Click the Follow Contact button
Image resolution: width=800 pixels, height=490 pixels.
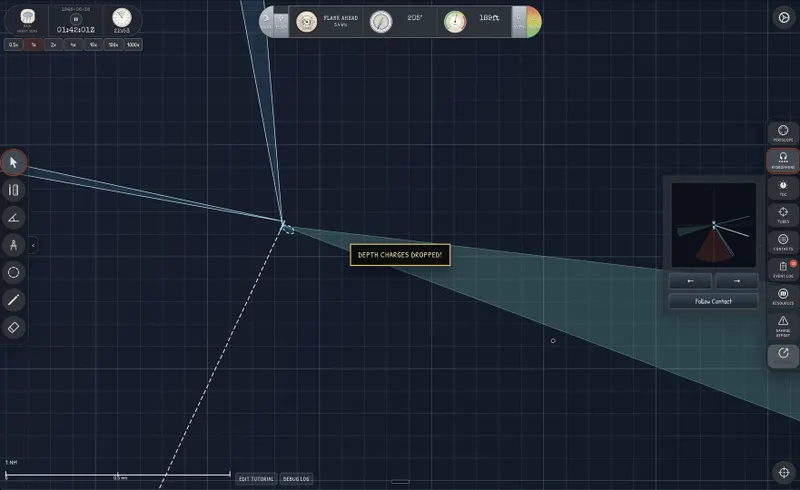(713, 301)
